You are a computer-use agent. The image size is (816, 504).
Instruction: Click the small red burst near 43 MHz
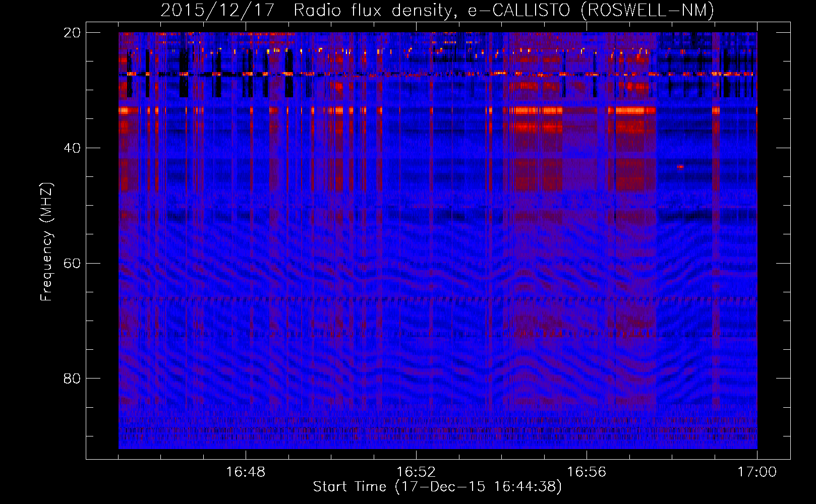point(680,166)
